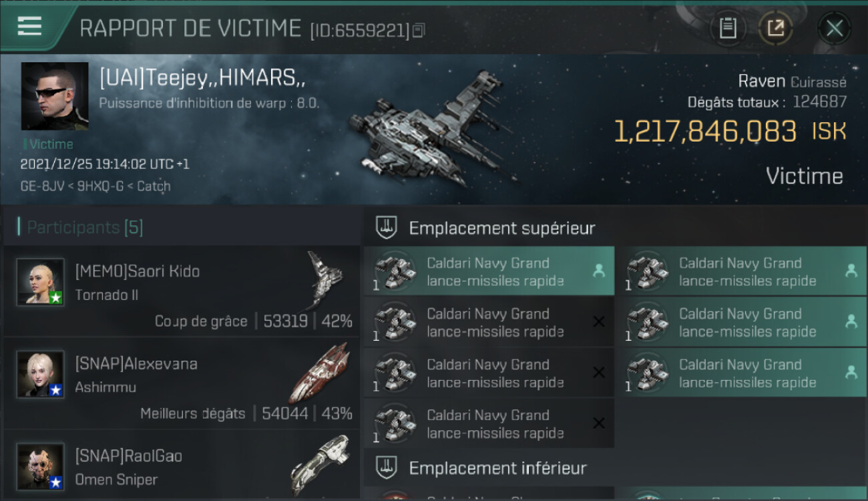
Task: Select Alexevana's Ashimmu ship icon
Action: tap(320, 372)
